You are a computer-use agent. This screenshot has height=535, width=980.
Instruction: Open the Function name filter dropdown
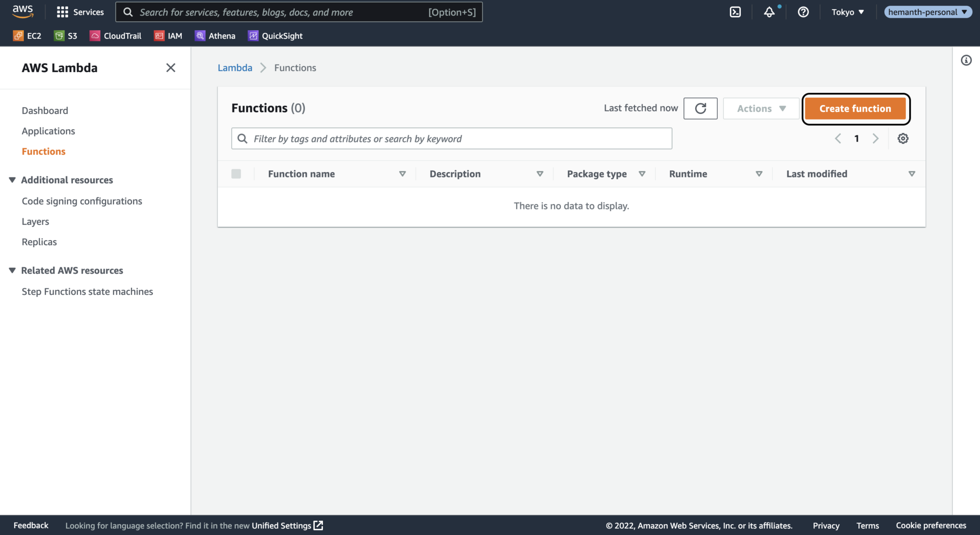[402, 174]
